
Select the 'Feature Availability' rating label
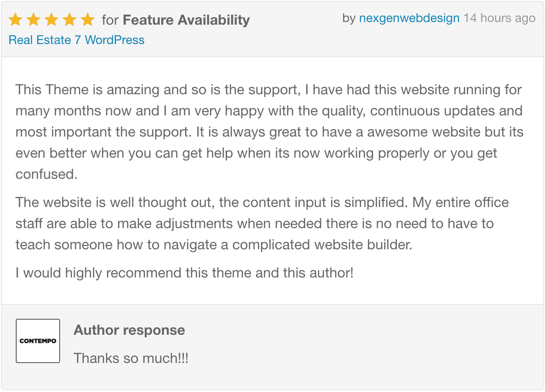186,20
